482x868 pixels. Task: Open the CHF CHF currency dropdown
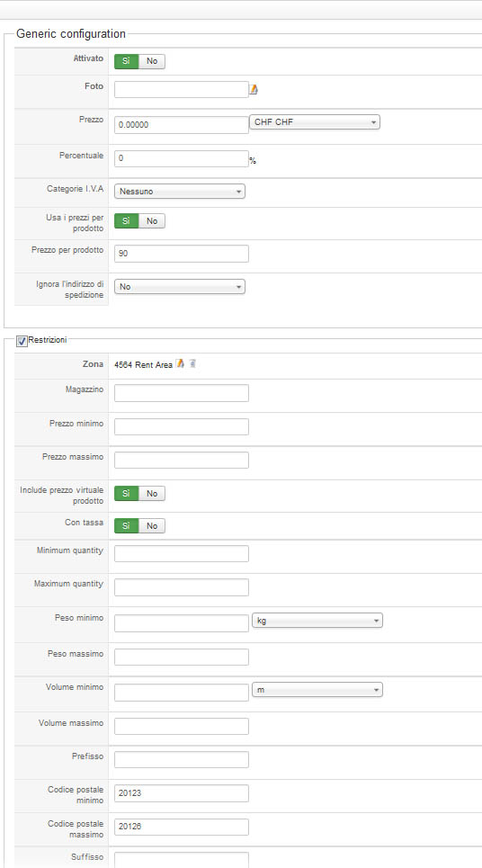pos(315,121)
